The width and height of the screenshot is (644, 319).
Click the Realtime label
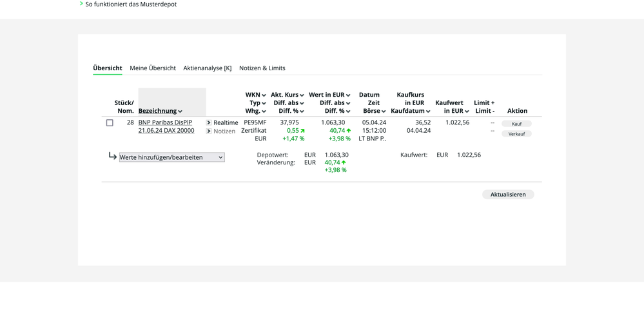(x=226, y=122)
